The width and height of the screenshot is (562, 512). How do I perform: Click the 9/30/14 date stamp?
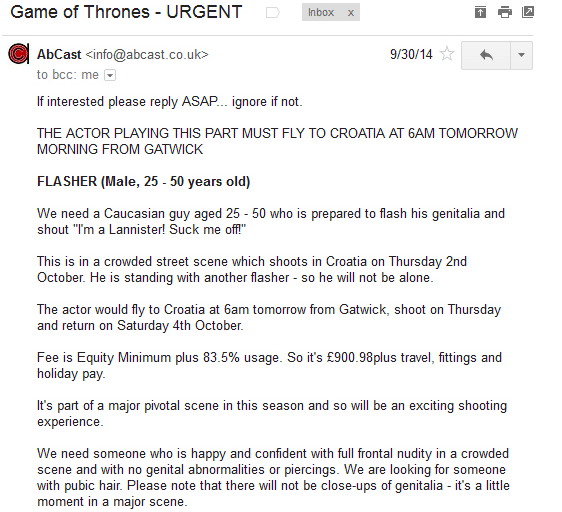click(x=411, y=54)
